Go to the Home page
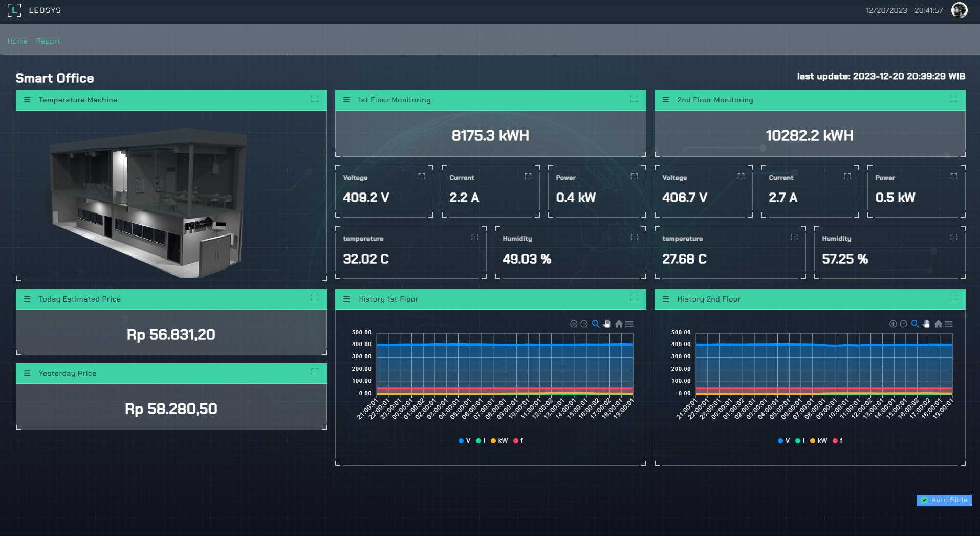The image size is (980, 536). [17, 41]
